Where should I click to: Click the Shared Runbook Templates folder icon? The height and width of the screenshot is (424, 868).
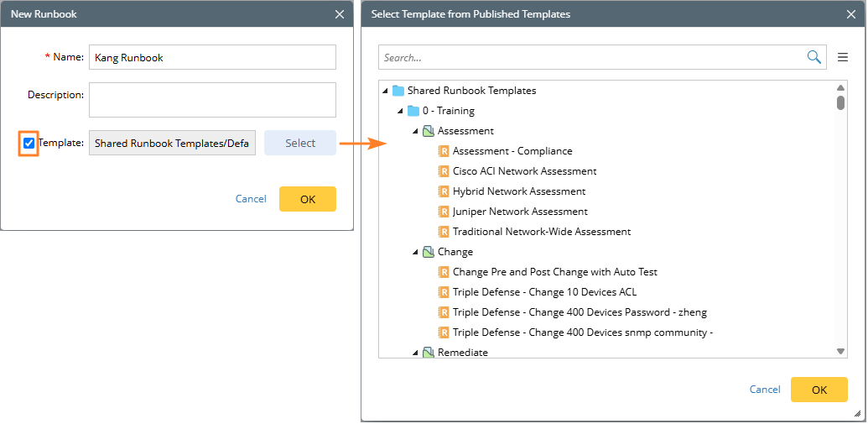click(x=398, y=91)
